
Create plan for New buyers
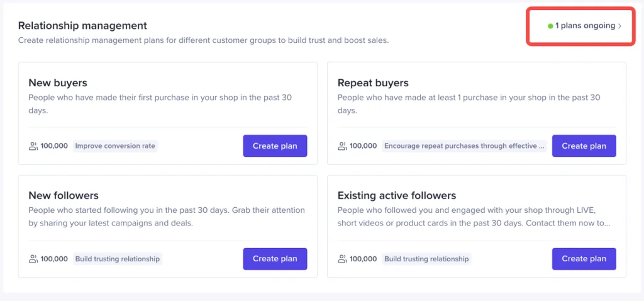[x=275, y=146]
